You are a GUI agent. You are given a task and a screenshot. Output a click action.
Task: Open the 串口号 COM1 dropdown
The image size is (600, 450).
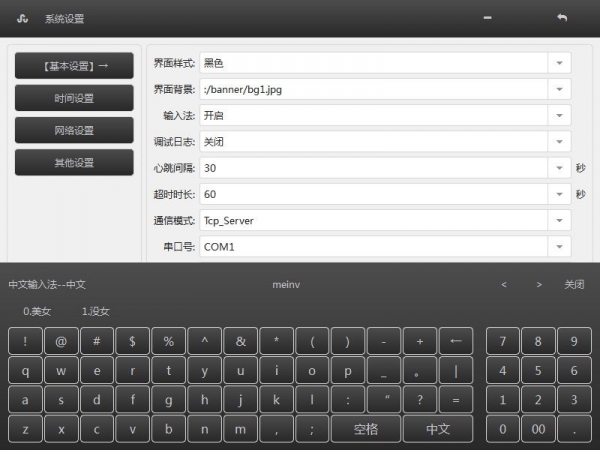point(559,245)
